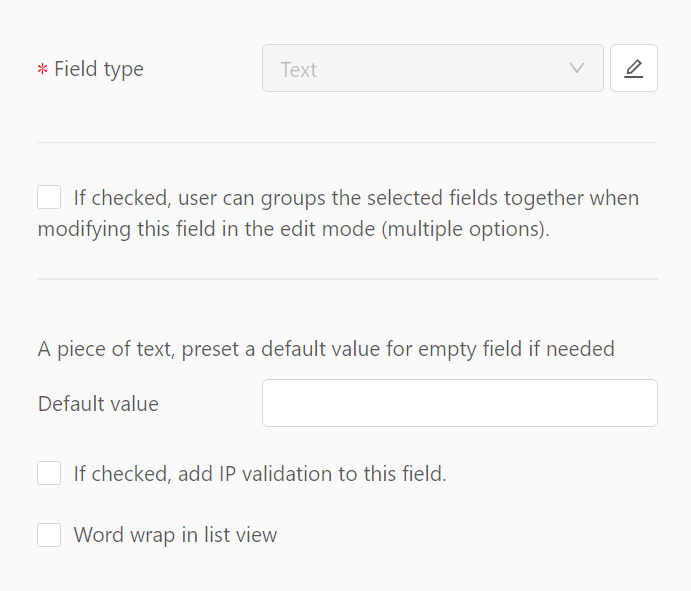Select the greyed 'Text' value in the combo box
Image resolution: width=691 pixels, height=591 pixels.
coord(299,70)
